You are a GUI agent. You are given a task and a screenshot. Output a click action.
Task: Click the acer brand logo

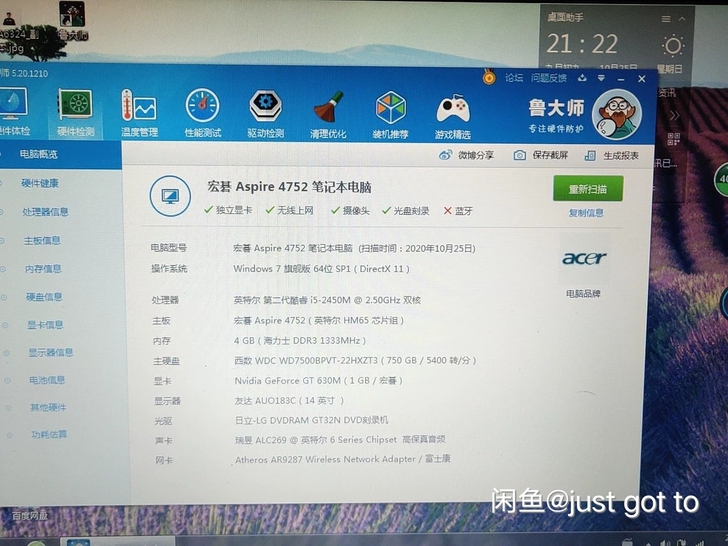coord(584,258)
